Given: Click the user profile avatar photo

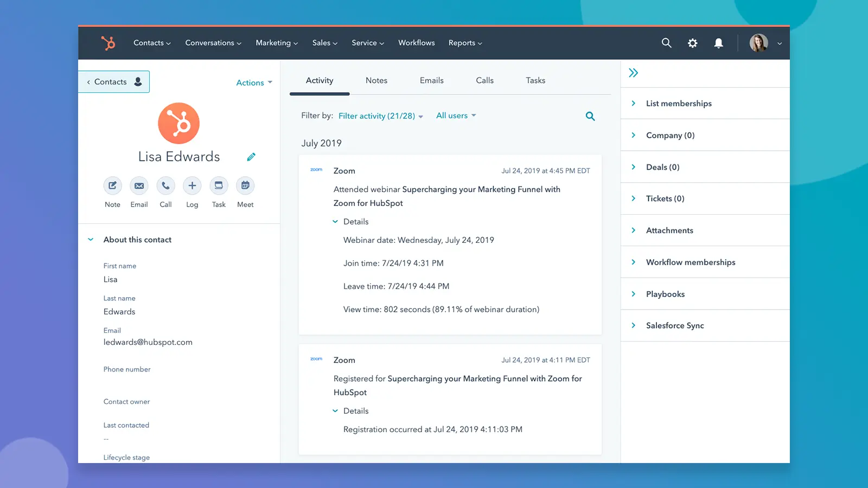Looking at the screenshot, I should (759, 43).
